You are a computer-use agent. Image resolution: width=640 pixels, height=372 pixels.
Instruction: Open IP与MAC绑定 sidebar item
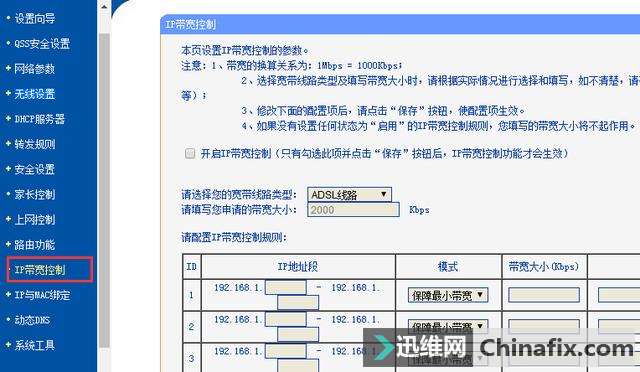click(x=42, y=295)
